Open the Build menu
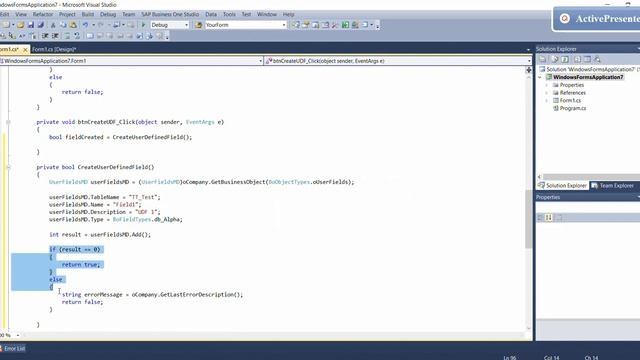Viewport: 640px width, 360px height. coord(88,14)
